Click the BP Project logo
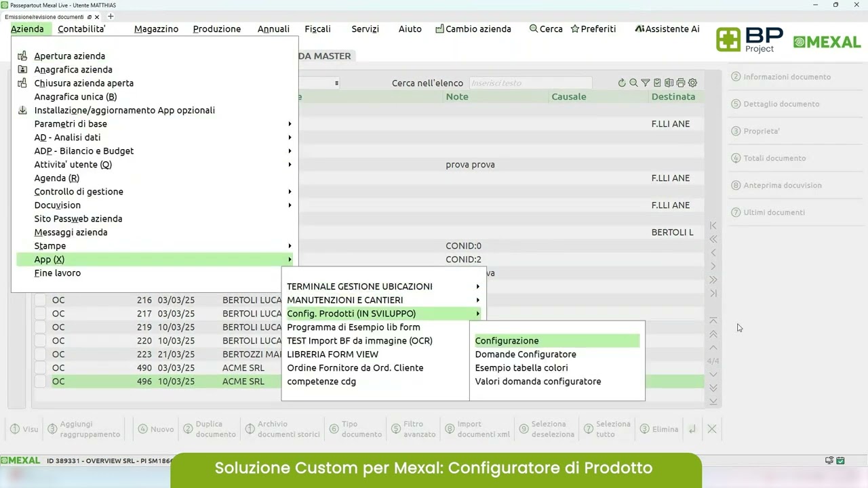 [750, 39]
